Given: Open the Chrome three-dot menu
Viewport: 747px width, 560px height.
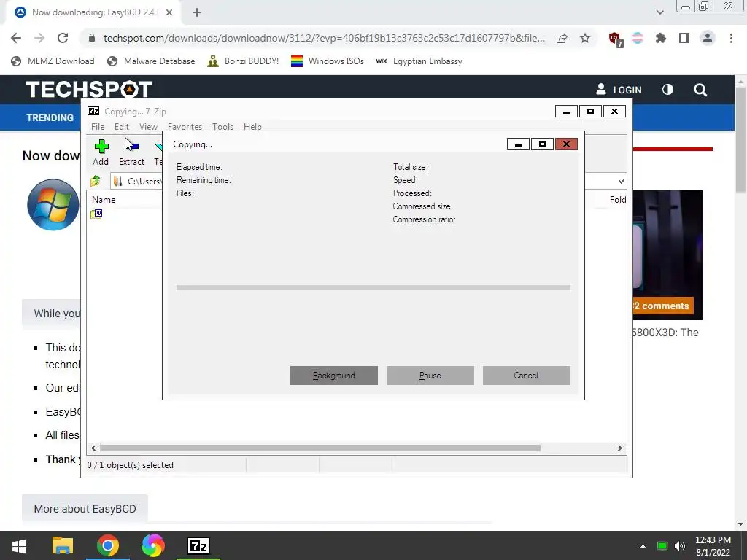Looking at the screenshot, I should coord(731,38).
